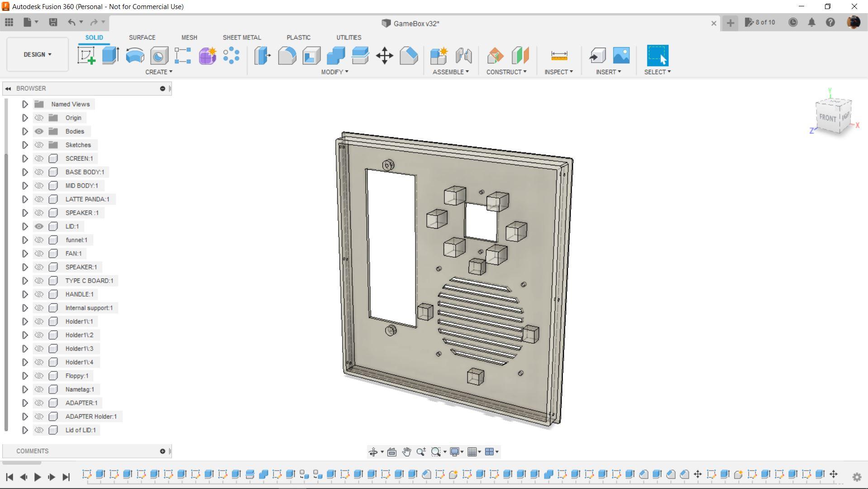The image size is (868, 489).
Task: Close the GameBox v32 document tab
Action: coord(714,23)
